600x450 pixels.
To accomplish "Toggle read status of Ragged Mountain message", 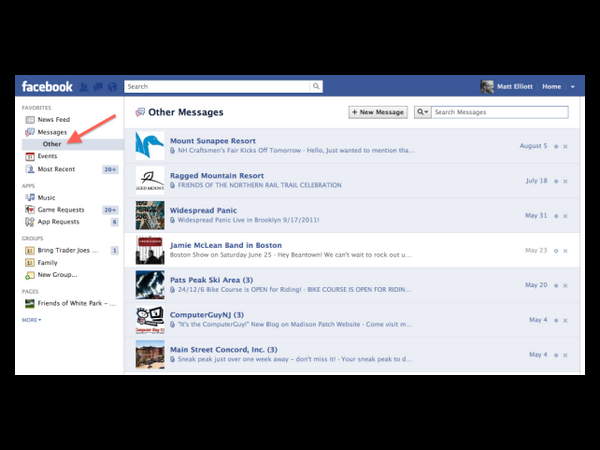I will pyautogui.click(x=556, y=181).
